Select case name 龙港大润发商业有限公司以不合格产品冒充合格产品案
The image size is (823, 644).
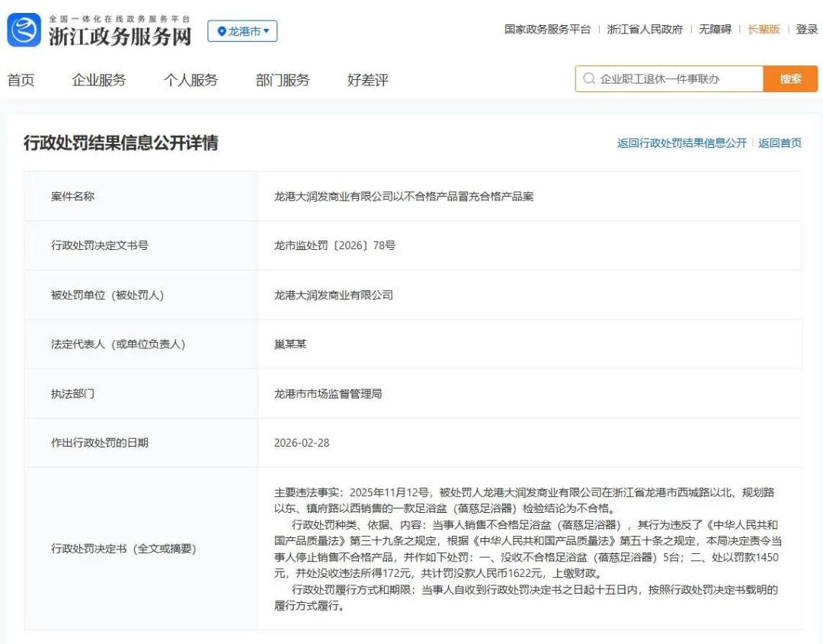(404, 197)
